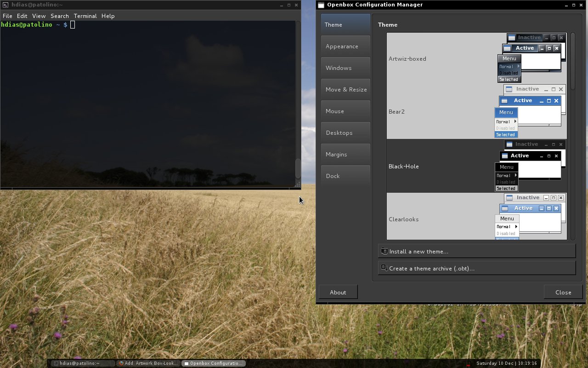Open the terminal Help menu
The image size is (588, 368).
[108, 16]
